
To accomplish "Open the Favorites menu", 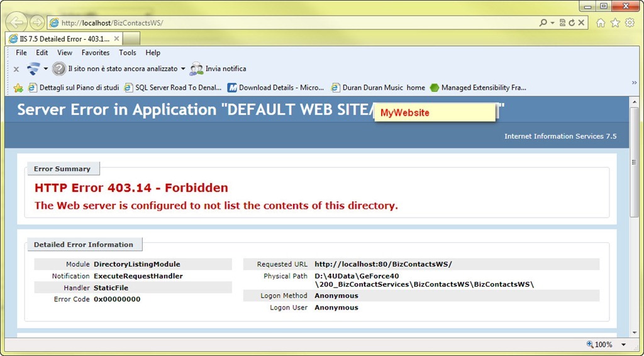I will (x=95, y=53).
